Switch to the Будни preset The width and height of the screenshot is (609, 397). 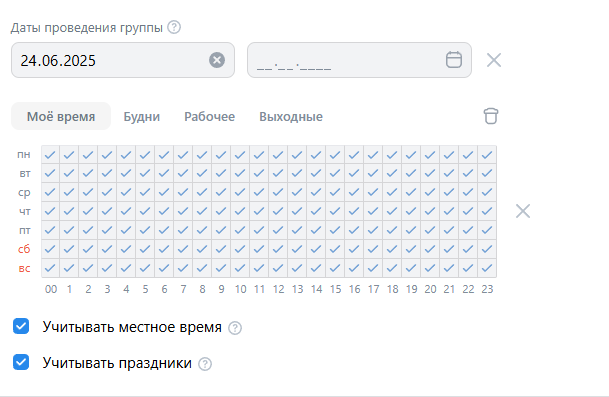tap(141, 116)
